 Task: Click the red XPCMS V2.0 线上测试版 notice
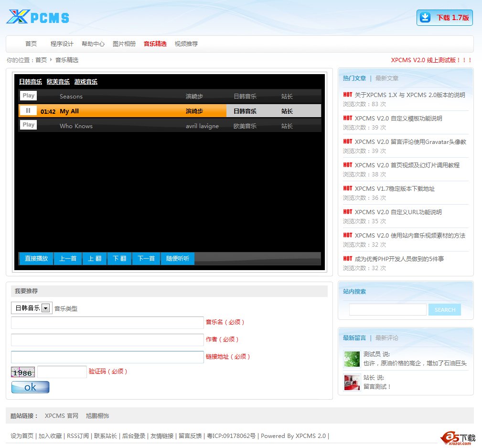point(431,60)
